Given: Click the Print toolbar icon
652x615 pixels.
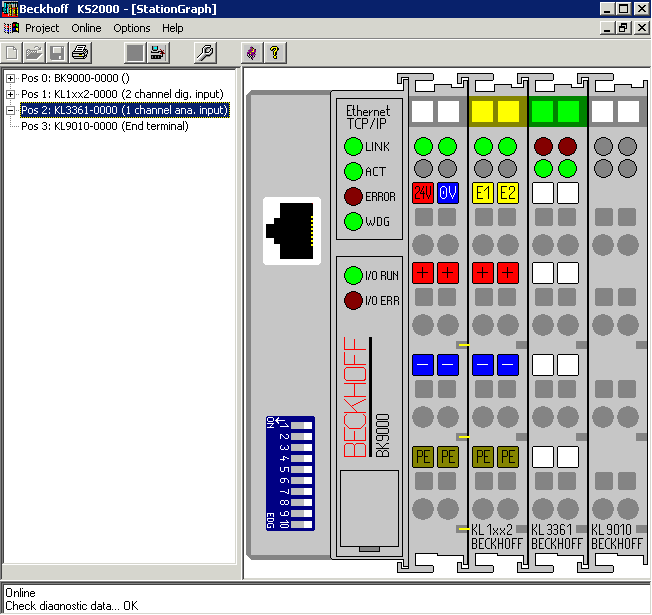Looking at the screenshot, I should pyautogui.click(x=80, y=53).
